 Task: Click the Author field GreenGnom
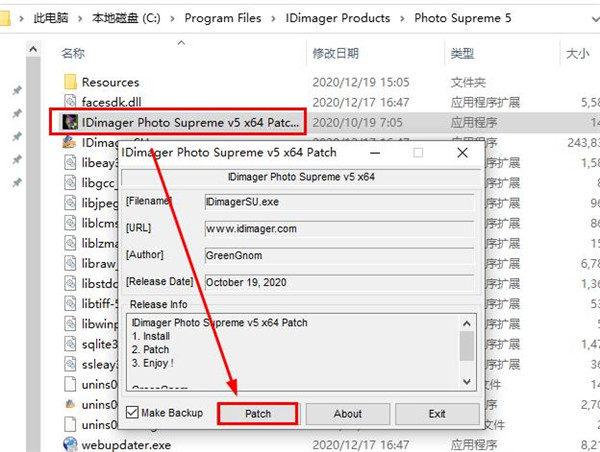pyautogui.click(x=339, y=255)
